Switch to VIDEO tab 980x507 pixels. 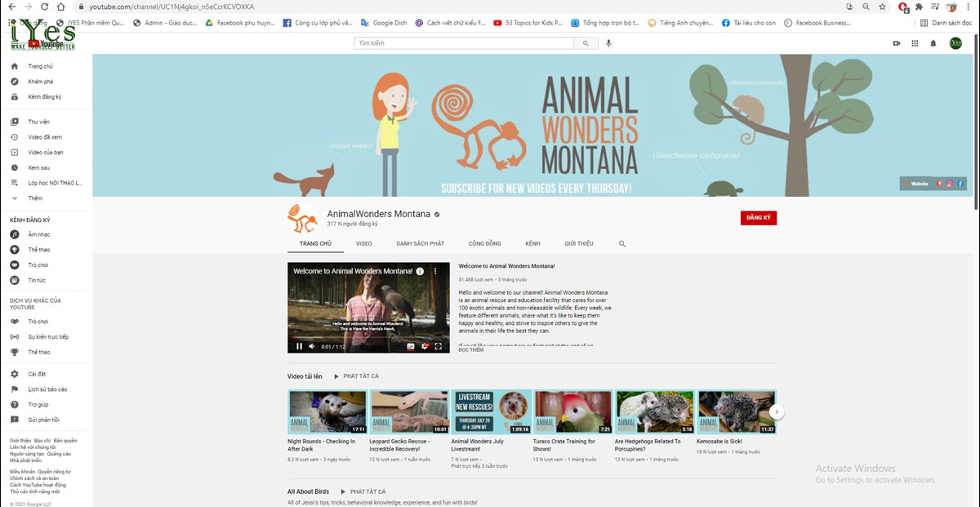click(x=364, y=243)
